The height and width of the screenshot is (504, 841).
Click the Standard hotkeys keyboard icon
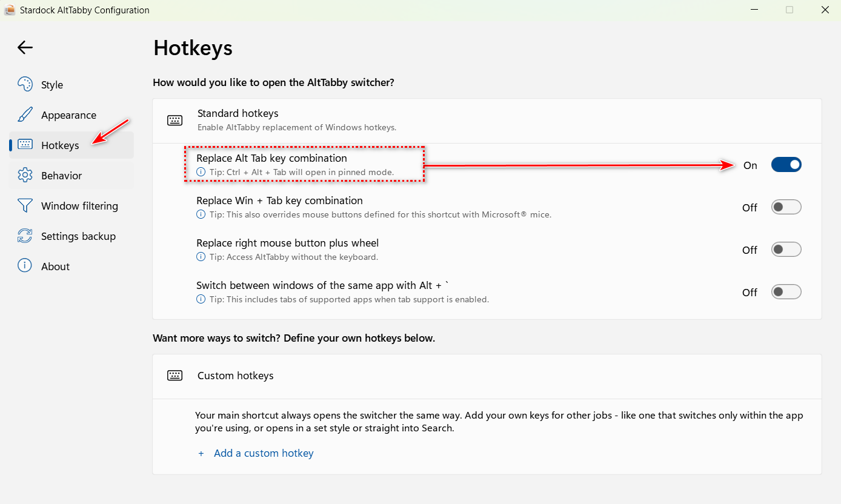point(175,120)
